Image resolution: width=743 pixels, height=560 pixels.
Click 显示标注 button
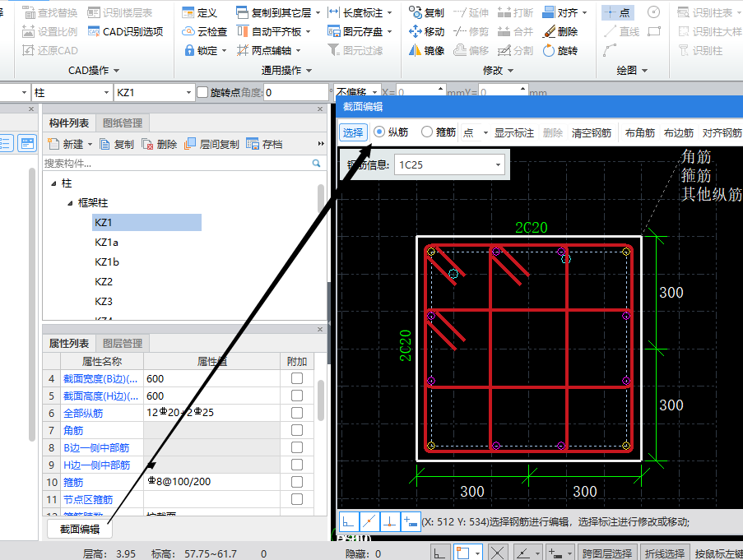pyautogui.click(x=514, y=132)
